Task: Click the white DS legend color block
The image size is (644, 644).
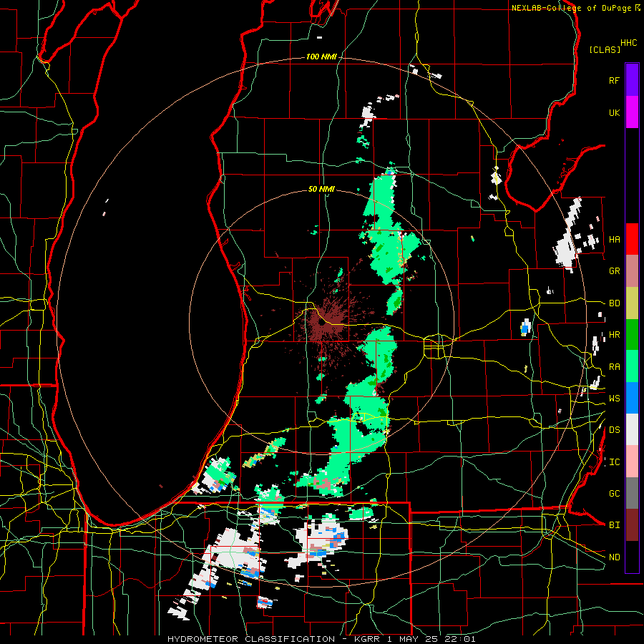Action: (x=632, y=429)
